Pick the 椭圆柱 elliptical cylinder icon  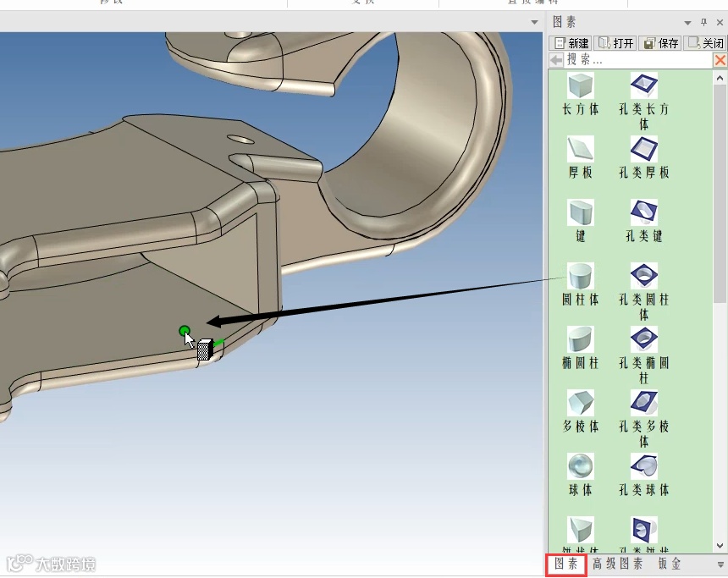point(581,339)
